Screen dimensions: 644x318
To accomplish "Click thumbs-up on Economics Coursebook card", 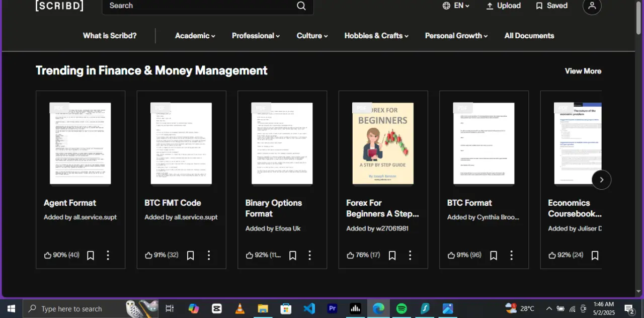I will click(552, 255).
